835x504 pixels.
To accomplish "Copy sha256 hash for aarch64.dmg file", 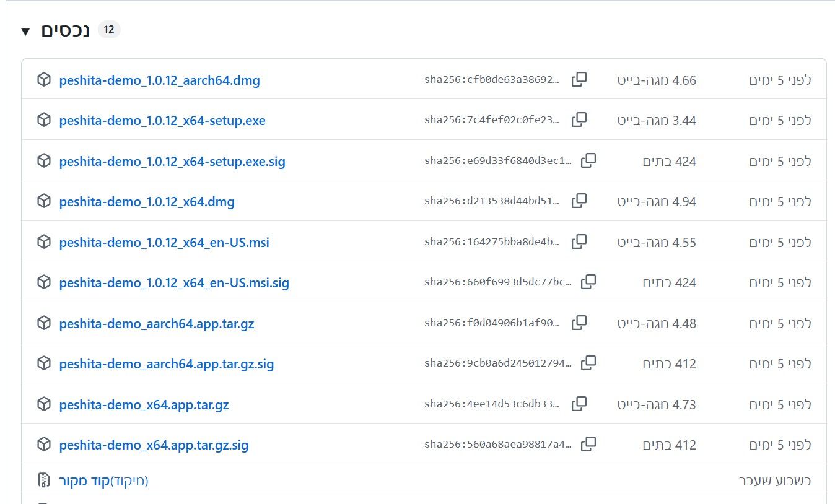I will tap(579, 79).
